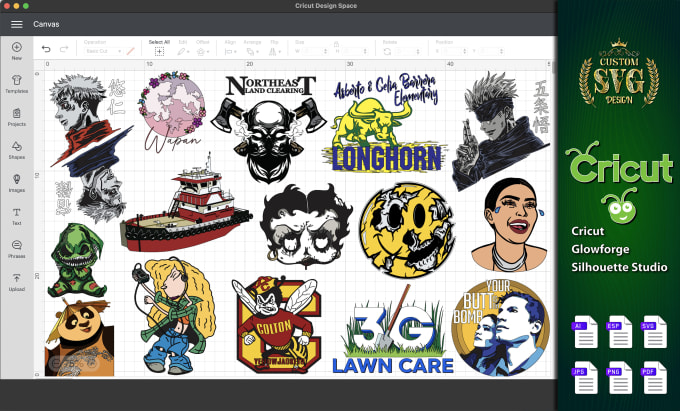
Task: Open the Operation line color swatch
Action: (130, 51)
